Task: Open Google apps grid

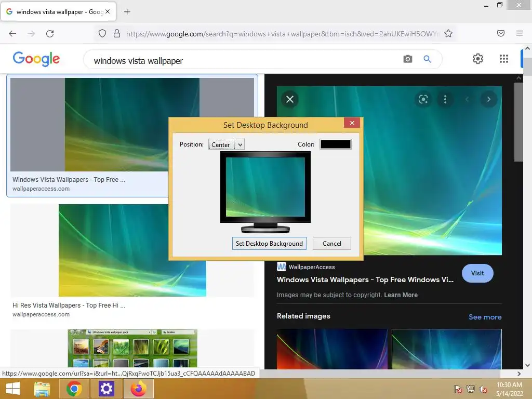Action: pyautogui.click(x=504, y=59)
